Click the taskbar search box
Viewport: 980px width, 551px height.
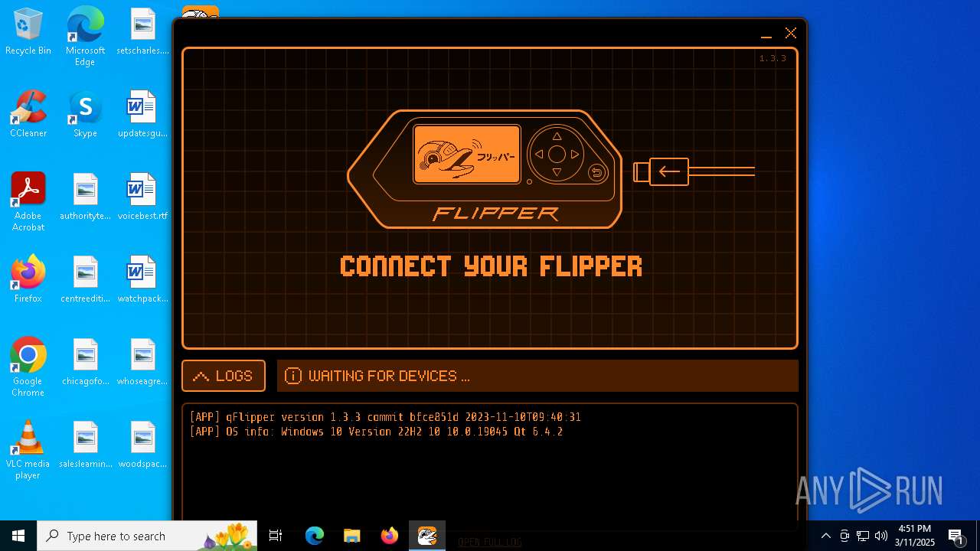click(147, 536)
